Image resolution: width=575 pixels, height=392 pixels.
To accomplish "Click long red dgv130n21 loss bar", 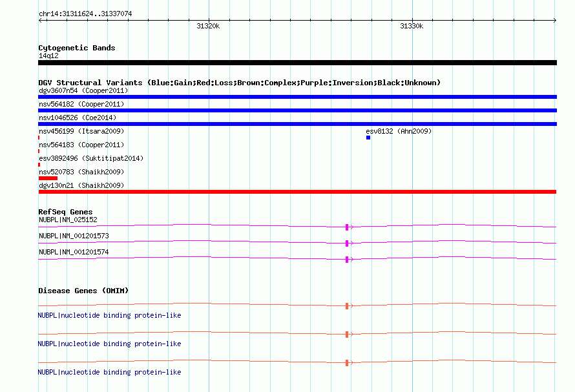I will pyautogui.click(x=297, y=192).
